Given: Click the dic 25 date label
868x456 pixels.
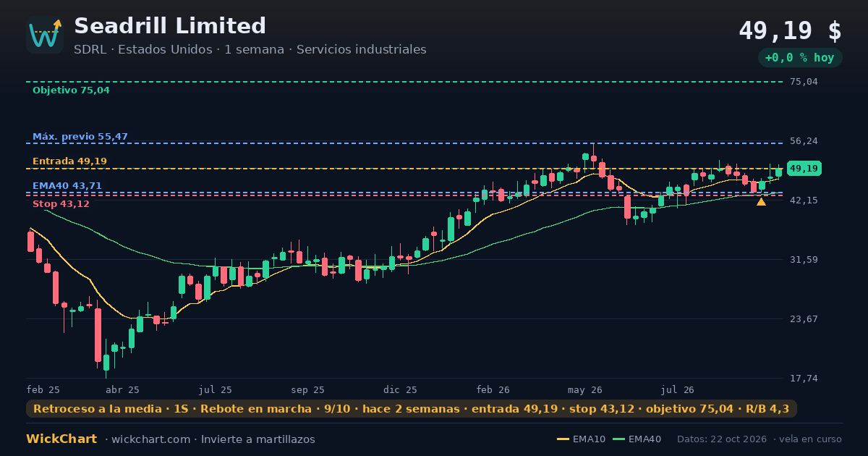Looking at the screenshot, I should (401, 389).
